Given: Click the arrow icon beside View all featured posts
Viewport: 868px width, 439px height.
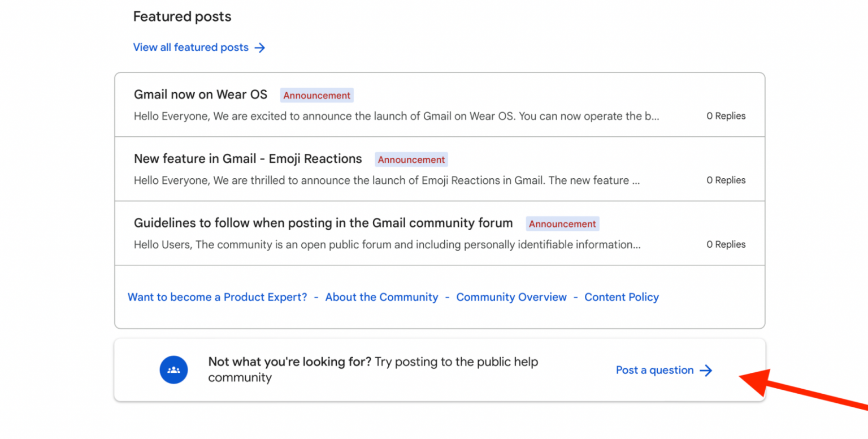Looking at the screenshot, I should click(x=259, y=48).
